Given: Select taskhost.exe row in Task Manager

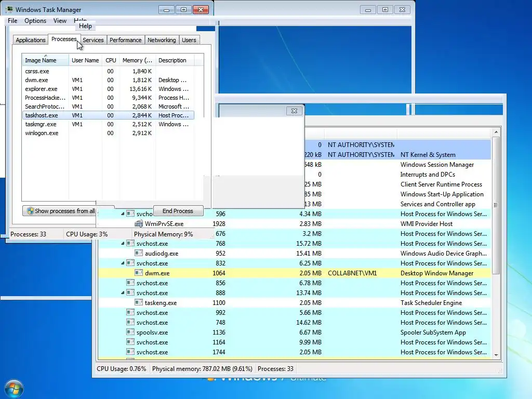Looking at the screenshot, I should (x=108, y=115).
